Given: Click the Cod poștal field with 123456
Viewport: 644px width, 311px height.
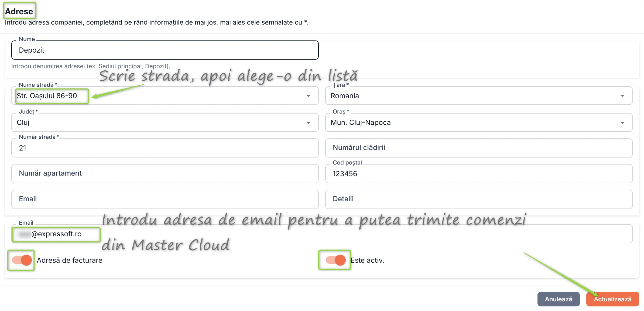Looking at the screenshot, I should pos(479,174).
